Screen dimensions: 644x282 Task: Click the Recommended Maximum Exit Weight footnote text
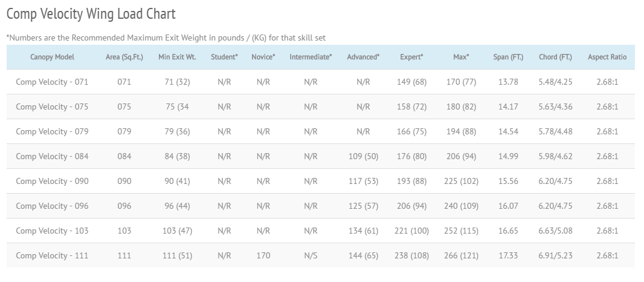[x=166, y=38]
